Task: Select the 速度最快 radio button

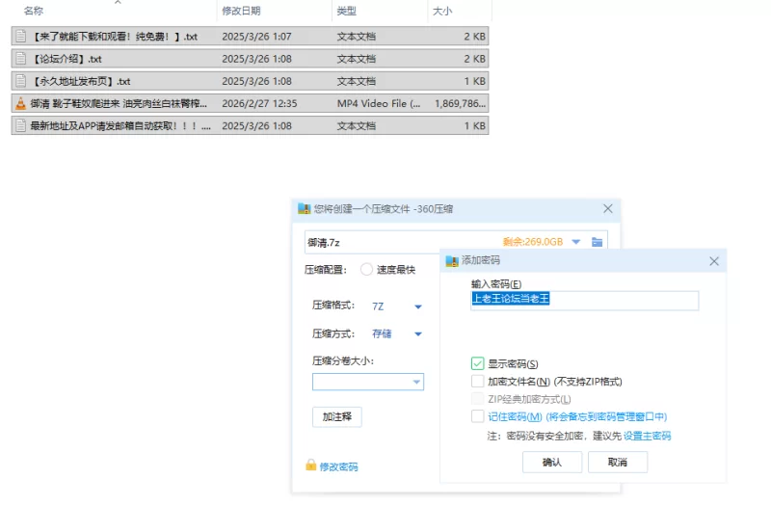Action: (366, 270)
